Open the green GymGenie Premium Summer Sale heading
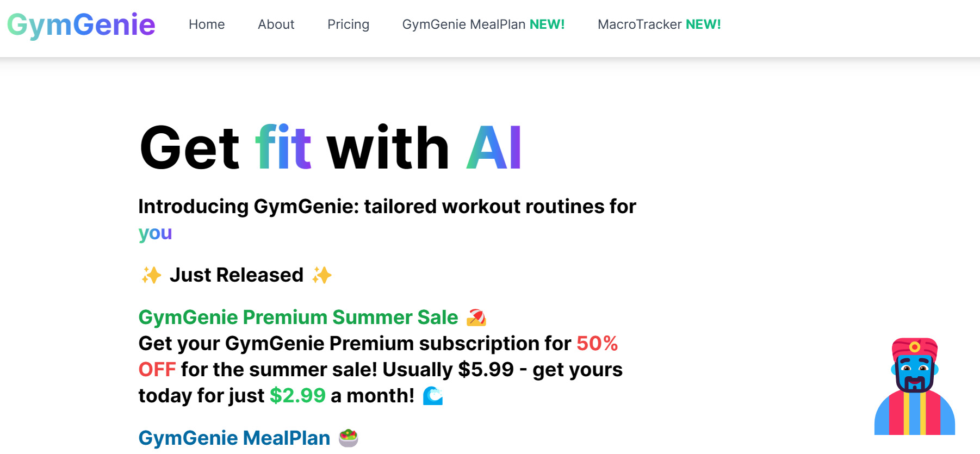 point(298,318)
